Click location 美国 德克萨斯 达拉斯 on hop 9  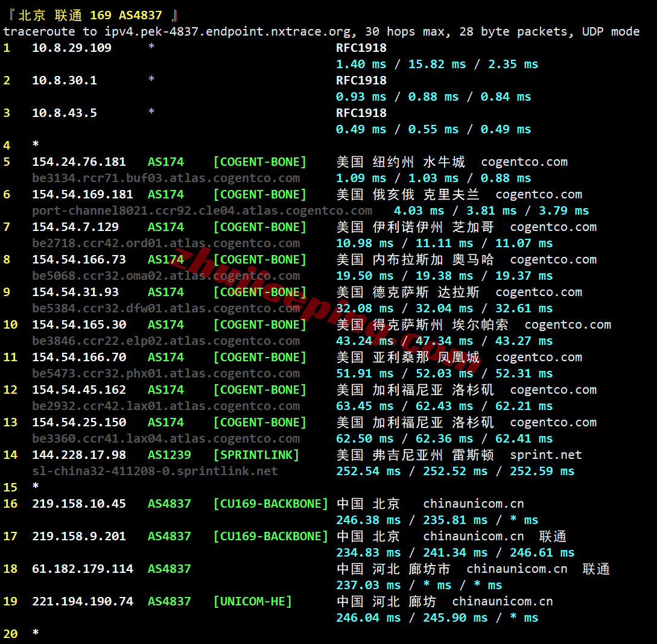408,292
